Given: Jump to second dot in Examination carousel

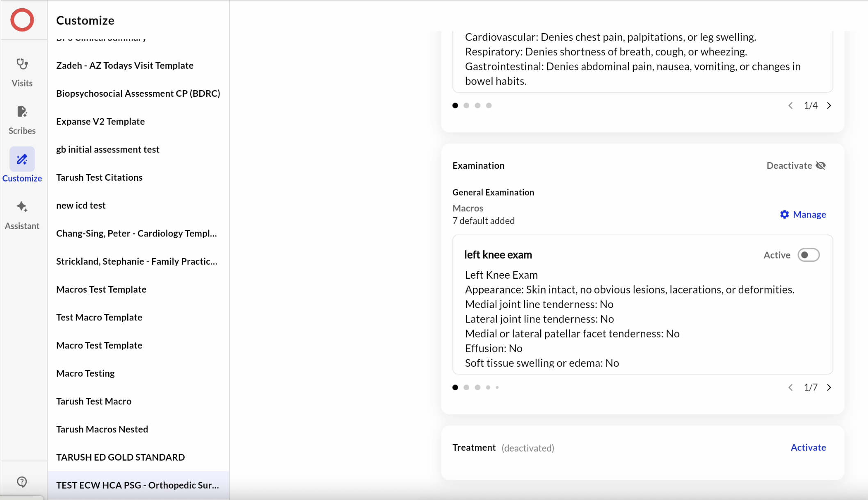Looking at the screenshot, I should 466,387.
